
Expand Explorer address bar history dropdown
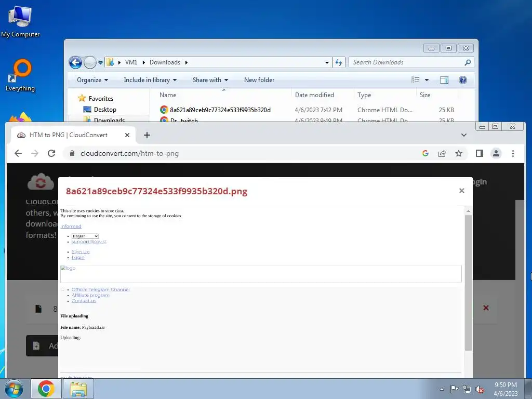coord(327,63)
